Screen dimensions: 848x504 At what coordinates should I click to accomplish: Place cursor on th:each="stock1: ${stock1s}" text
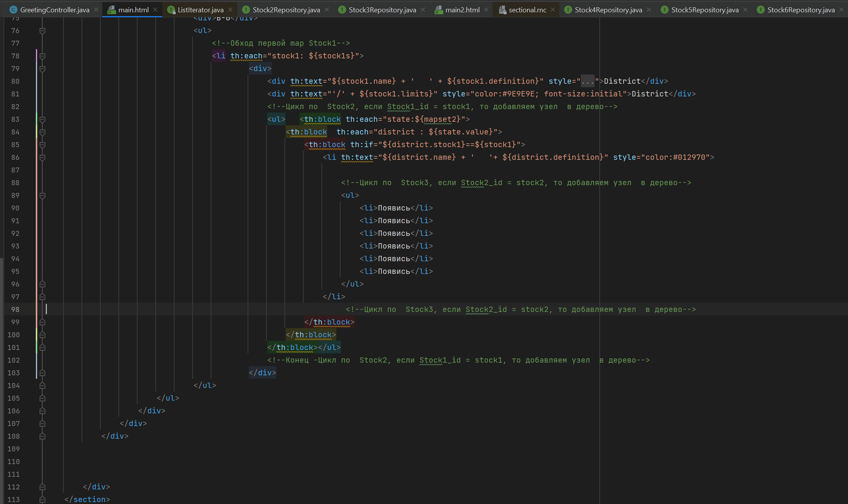click(295, 56)
